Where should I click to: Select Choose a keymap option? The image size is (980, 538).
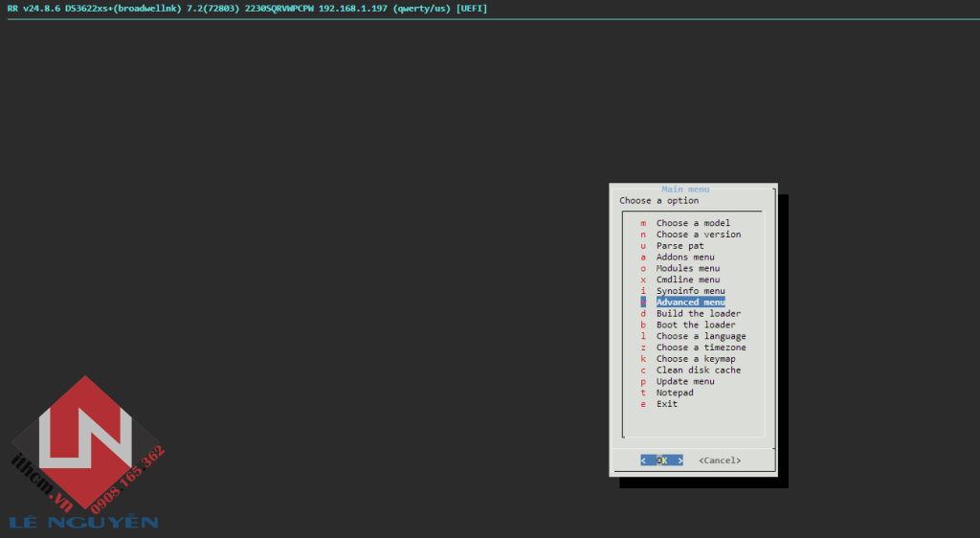(698, 359)
